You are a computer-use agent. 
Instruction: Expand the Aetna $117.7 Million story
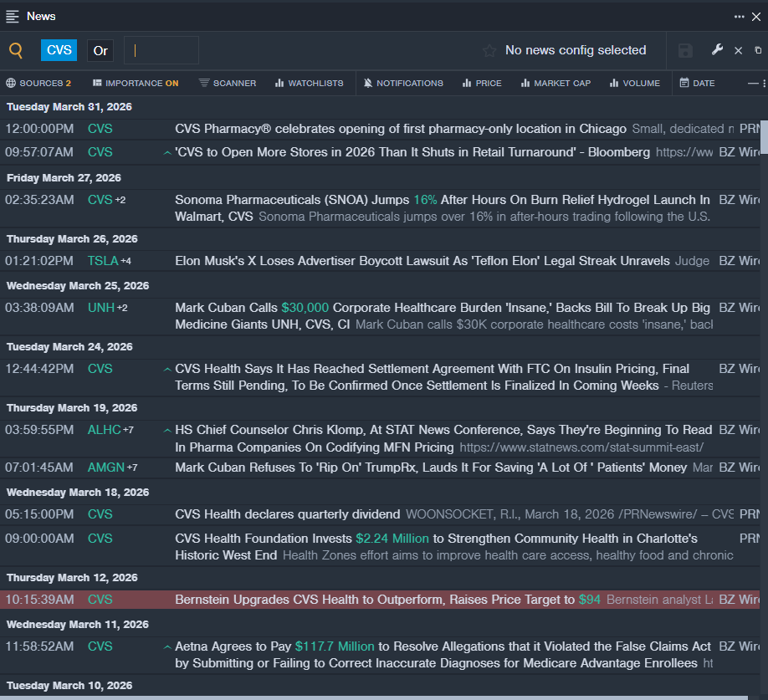[x=167, y=647]
